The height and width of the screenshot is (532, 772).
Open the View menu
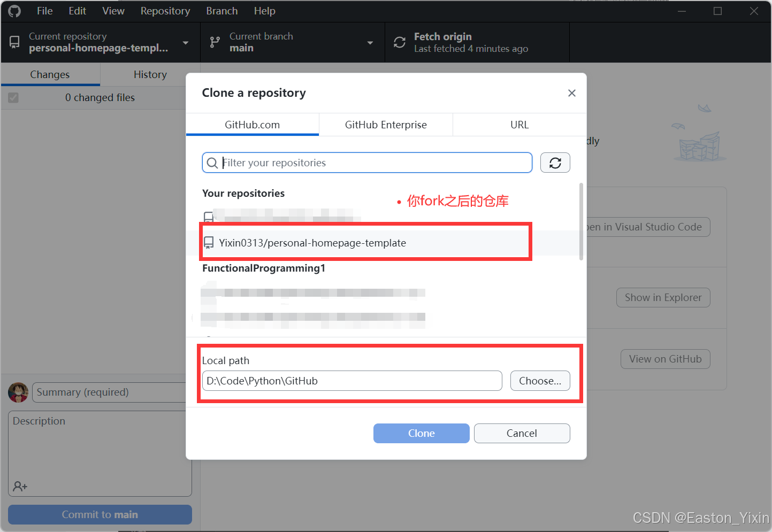(x=113, y=11)
